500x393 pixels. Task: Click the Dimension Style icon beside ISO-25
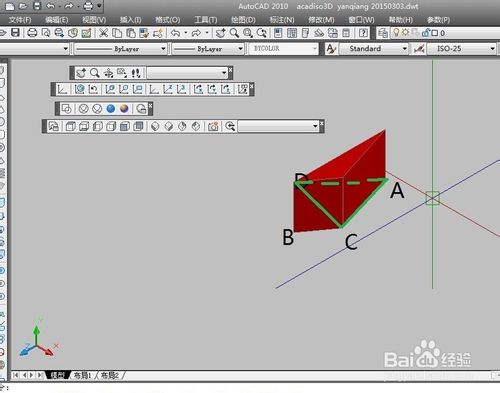point(419,49)
